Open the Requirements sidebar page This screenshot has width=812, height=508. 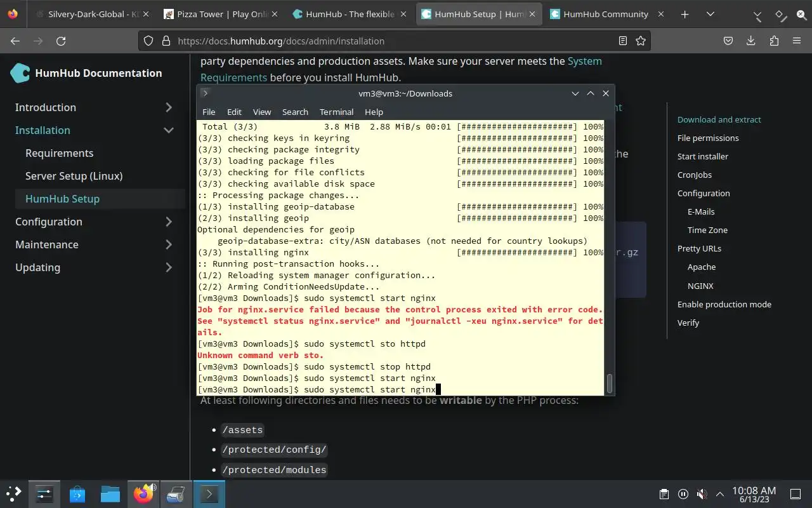click(x=59, y=153)
